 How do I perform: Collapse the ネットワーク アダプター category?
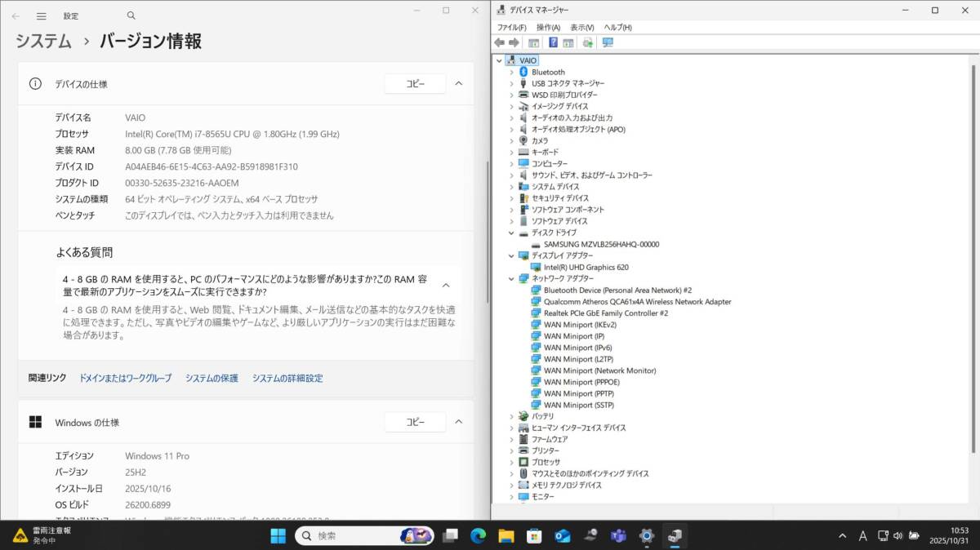[512, 278]
